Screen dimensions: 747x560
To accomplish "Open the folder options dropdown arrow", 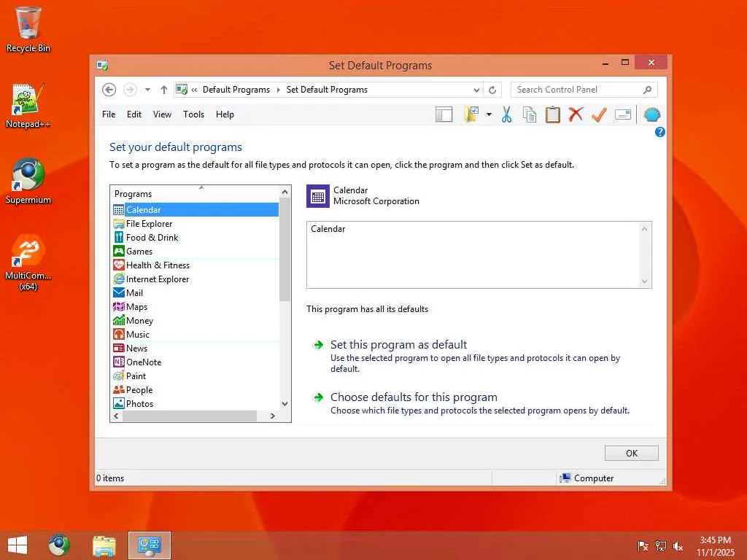I will pyautogui.click(x=489, y=114).
